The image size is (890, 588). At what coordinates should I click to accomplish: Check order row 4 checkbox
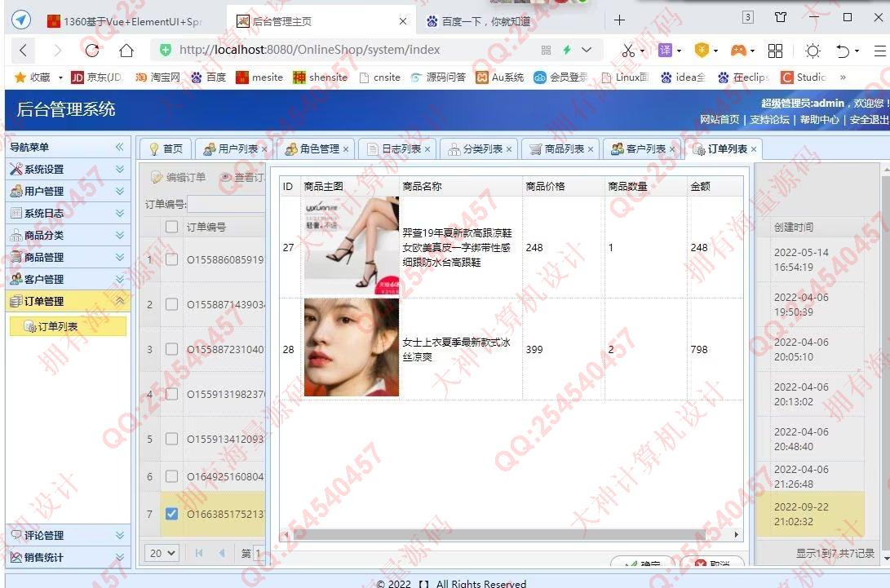(171, 394)
